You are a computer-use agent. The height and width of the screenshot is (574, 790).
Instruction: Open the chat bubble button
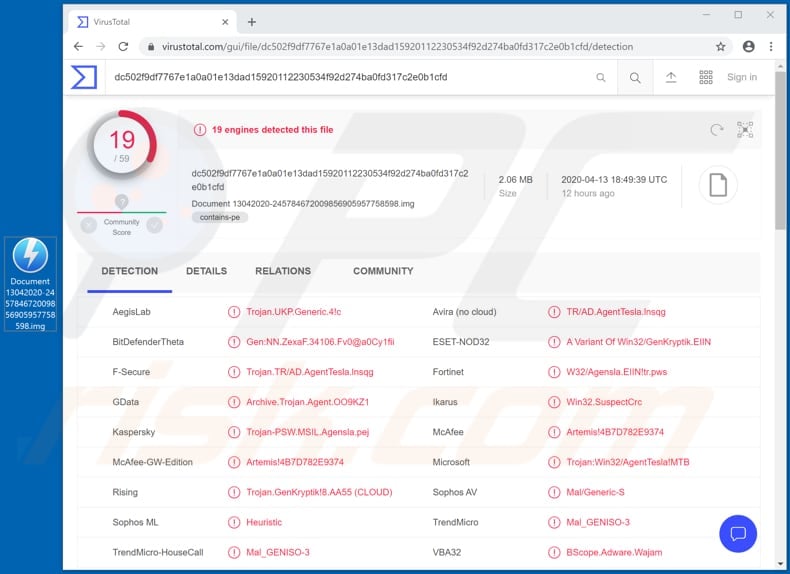738,533
